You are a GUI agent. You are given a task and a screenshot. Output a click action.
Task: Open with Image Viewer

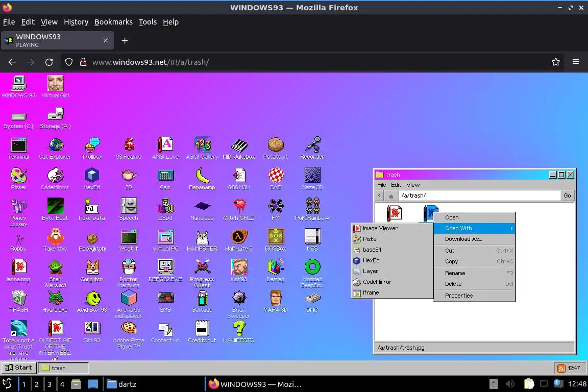tap(392, 228)
